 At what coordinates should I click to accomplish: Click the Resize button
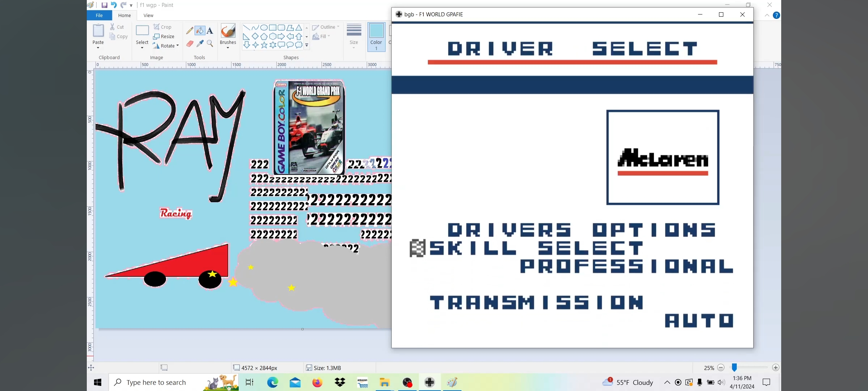click(x=164, y=36)
